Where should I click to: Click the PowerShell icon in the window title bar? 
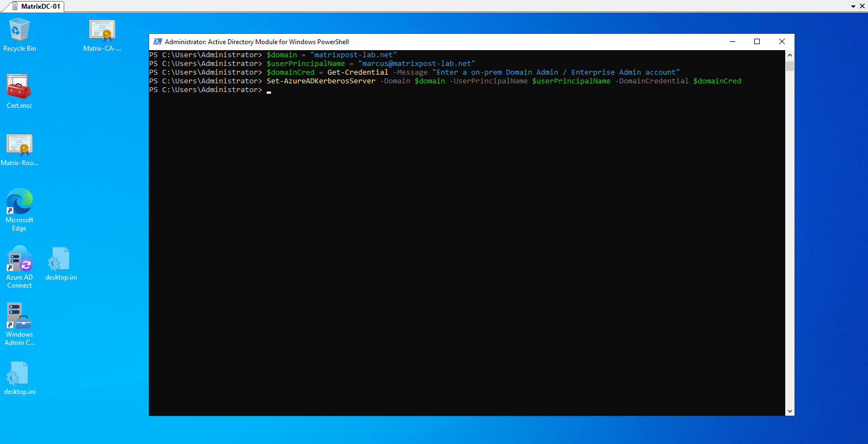(158, 41)
